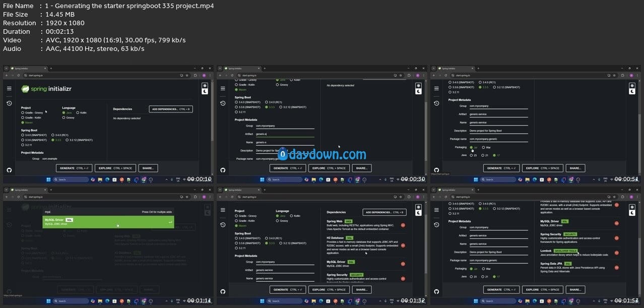Open hamburger menu in the 00:00:10 thumbnail
Image resolution: width=644 pixels, height=308 pixels.
pos(9,89)
